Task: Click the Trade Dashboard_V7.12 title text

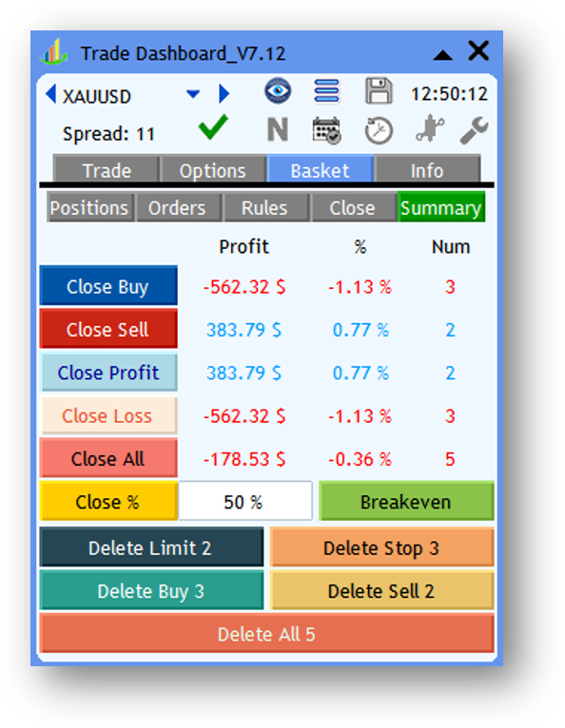Action: coord(183,53)
